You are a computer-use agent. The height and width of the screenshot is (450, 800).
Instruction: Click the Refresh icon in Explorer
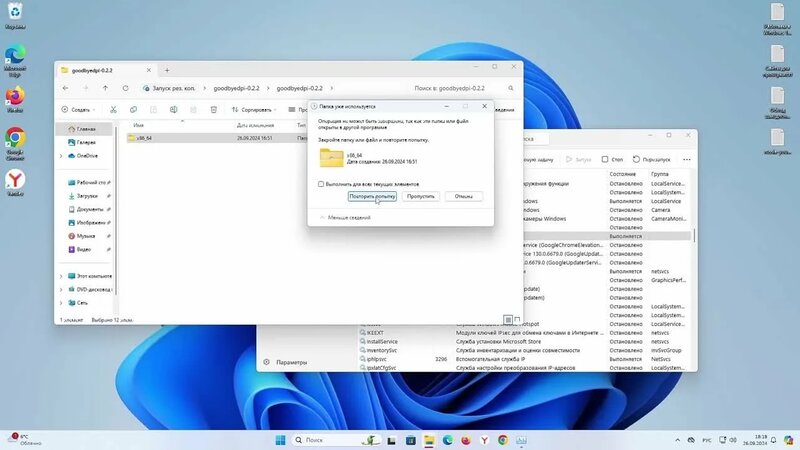click(126, 88)
